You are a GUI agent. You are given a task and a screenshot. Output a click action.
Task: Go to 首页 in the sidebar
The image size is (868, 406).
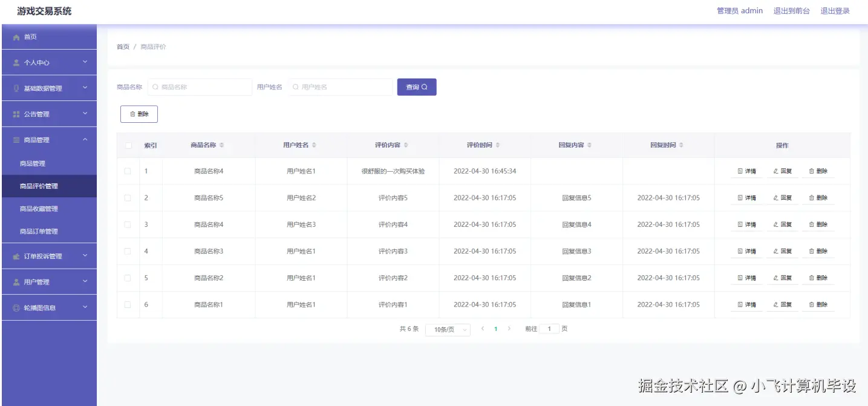click(49, 37)
